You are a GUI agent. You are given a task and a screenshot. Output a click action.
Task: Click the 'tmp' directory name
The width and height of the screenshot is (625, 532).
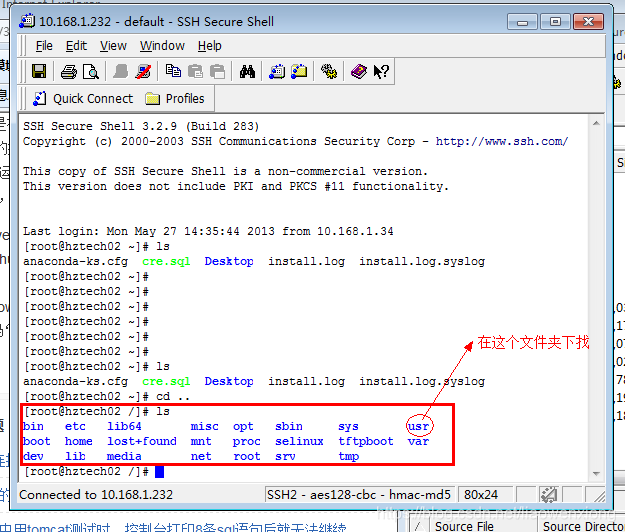point(349,457)
